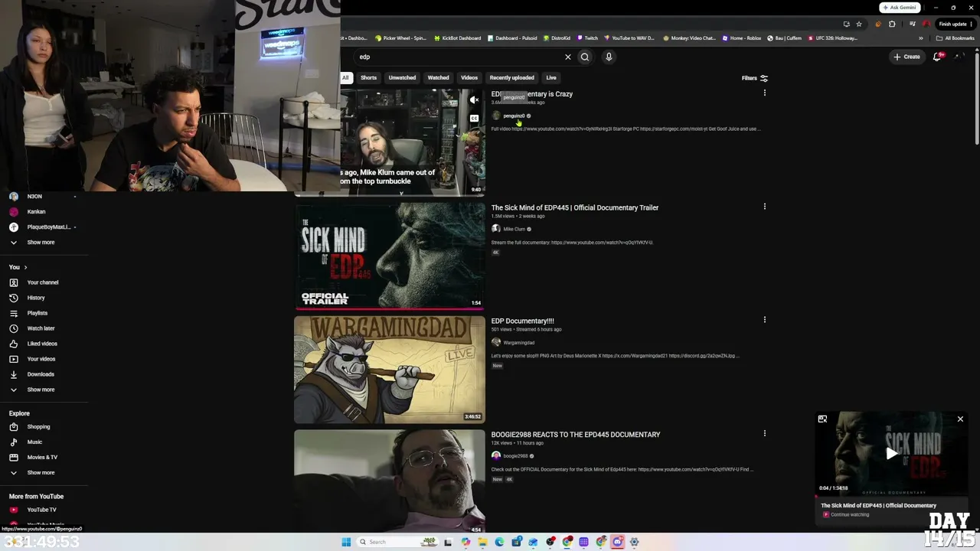The image size is (980, 551).
Task: Select the All filter chip
Action: pos(345,78)
